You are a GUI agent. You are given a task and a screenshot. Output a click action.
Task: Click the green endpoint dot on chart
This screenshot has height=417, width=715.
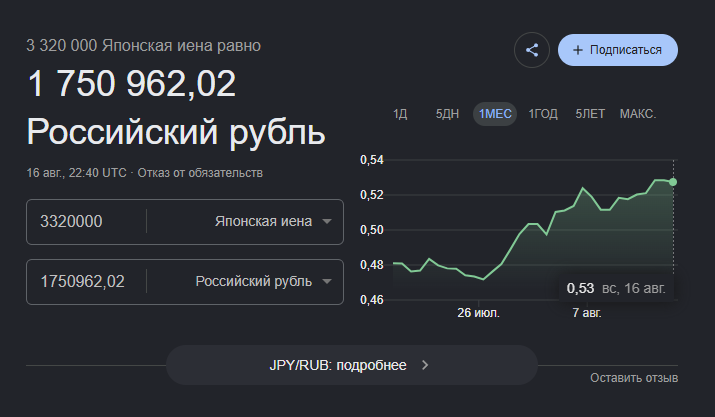673,182
